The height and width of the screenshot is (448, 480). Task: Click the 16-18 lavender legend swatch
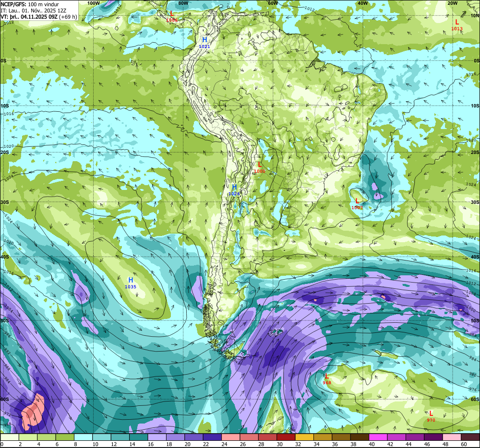pyautogui.click(x=157, y=437)
